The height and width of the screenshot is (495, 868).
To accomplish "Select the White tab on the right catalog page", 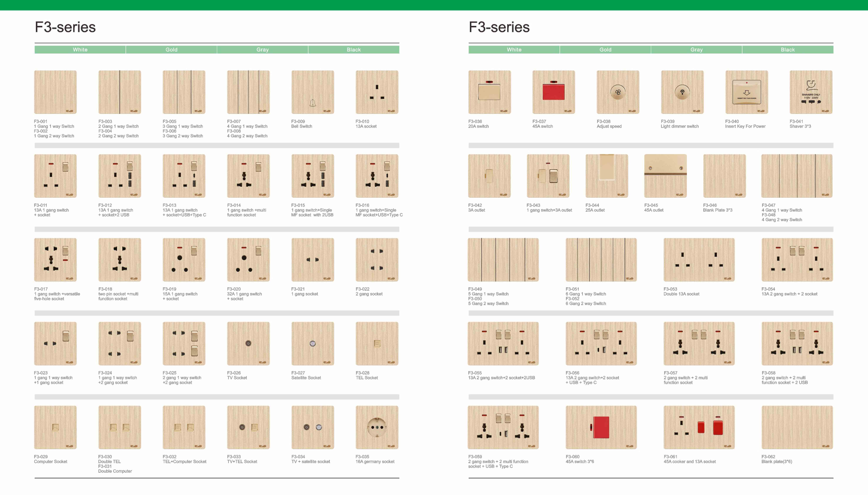I will (x=514, y=50).
